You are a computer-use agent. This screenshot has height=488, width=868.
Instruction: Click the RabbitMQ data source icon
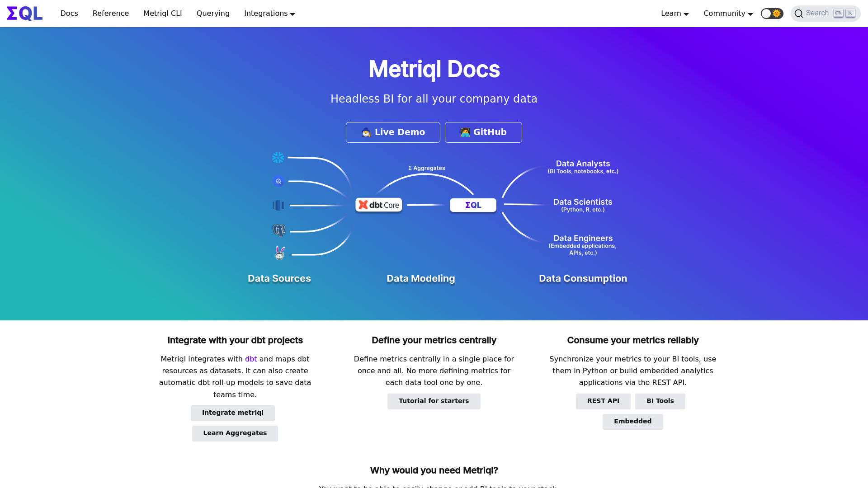(279, 253)
